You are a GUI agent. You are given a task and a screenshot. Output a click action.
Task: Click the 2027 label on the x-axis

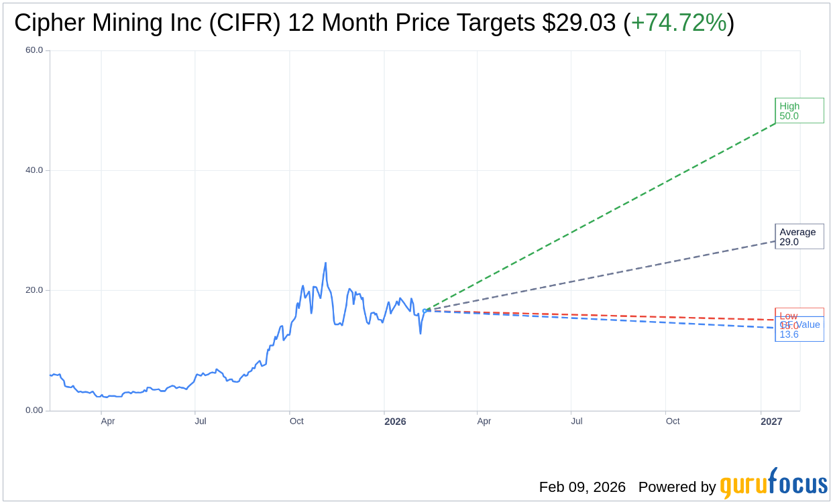click(771, 422)
